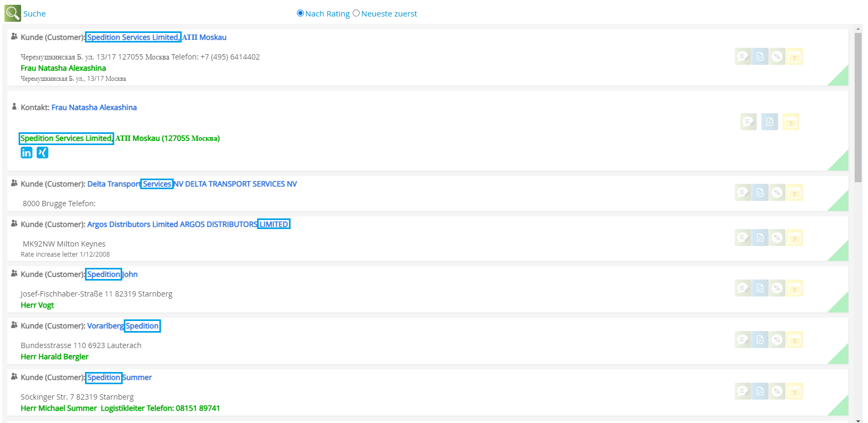Click percent discount icon in Argos Distributors row

[777, 238]
